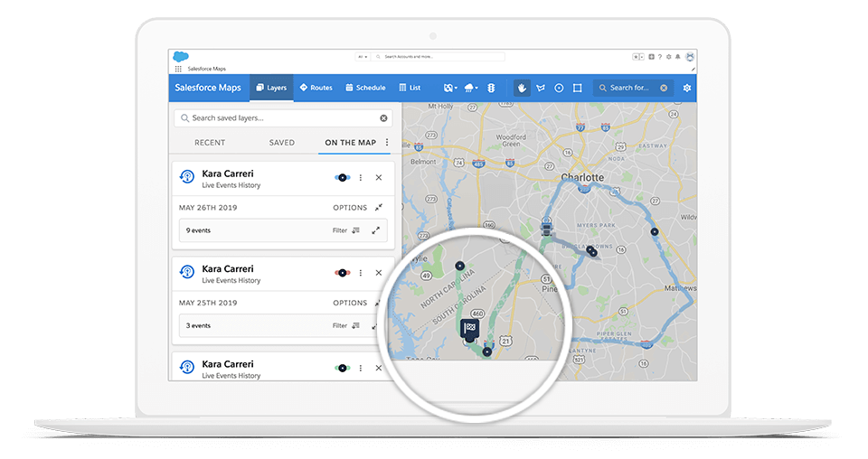Collapse the May 26th 2019 section
This screenshot has width=868, height=459.
pos(379,208)
